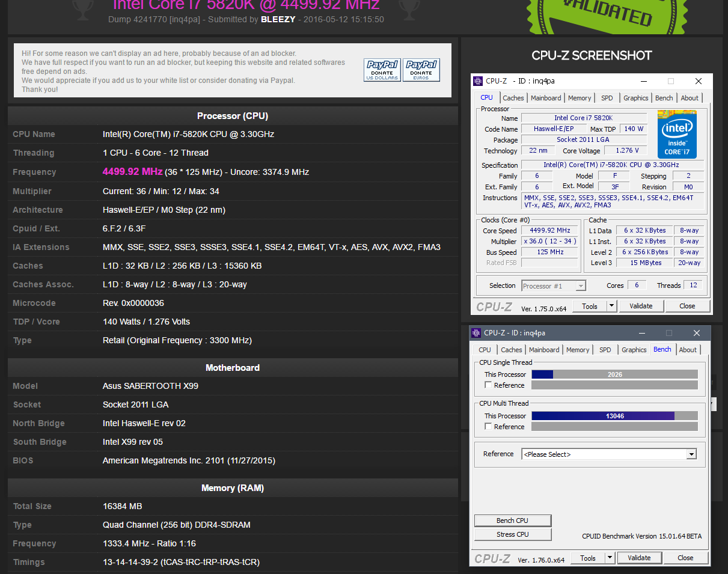Enable Reference checkbox under CPU Single Thread
Screen dimensions: 728x574
tap(489, 385)
